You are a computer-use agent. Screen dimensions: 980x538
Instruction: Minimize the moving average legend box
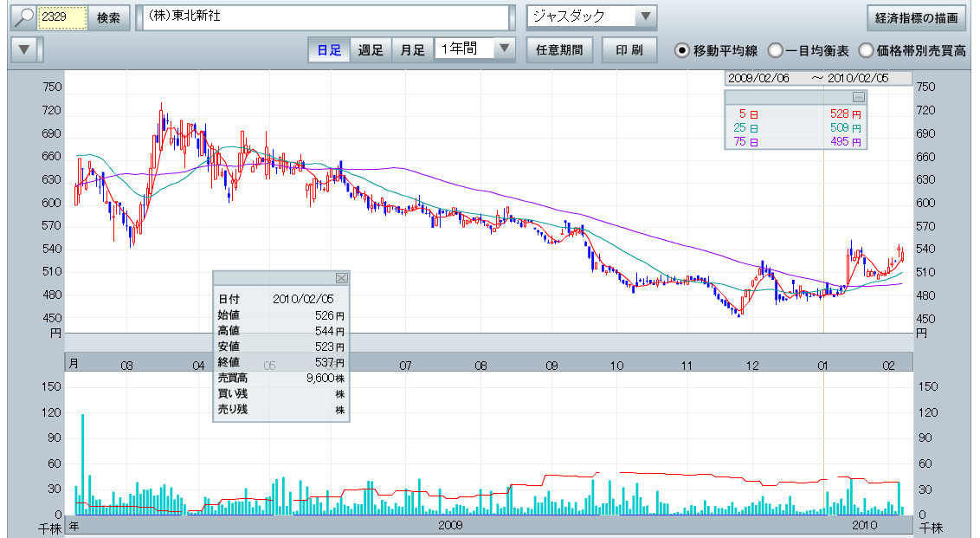point(858,97)
